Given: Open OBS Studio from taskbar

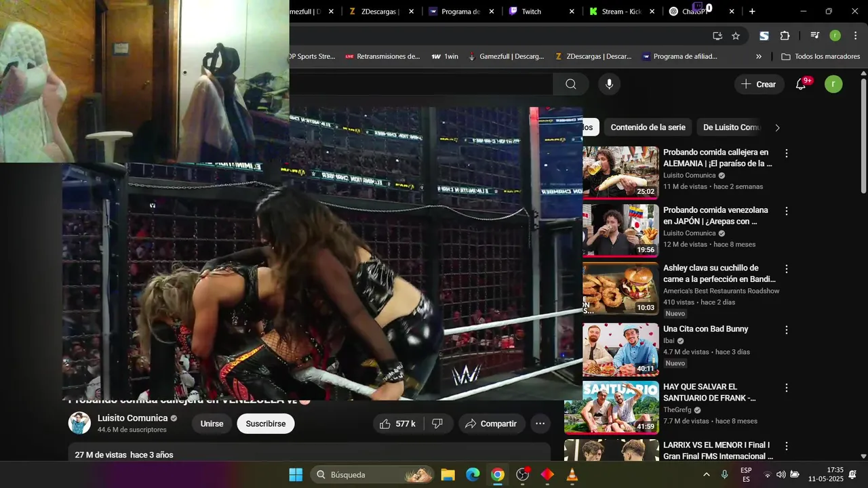Looking at the screenshot, I should click(x=523, y=474).
